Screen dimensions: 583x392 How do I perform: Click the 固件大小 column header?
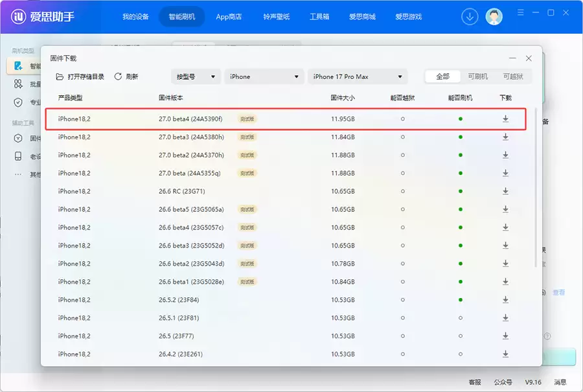point(343,98)
